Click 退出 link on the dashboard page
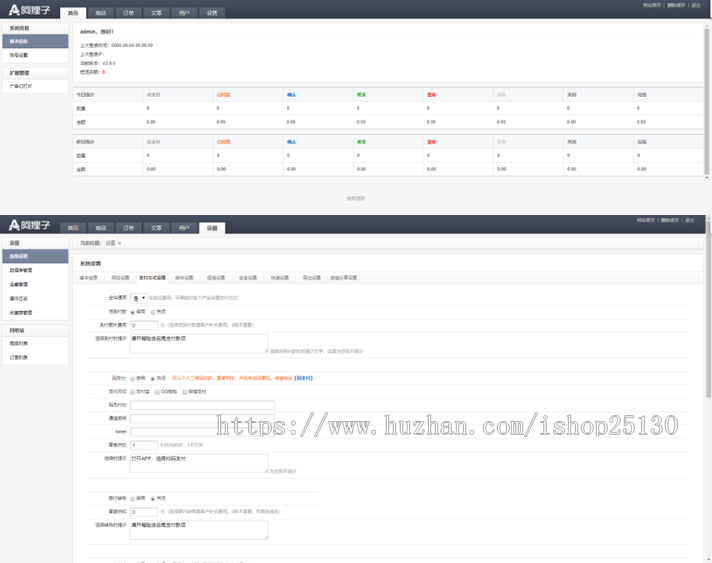 [696, 5]
